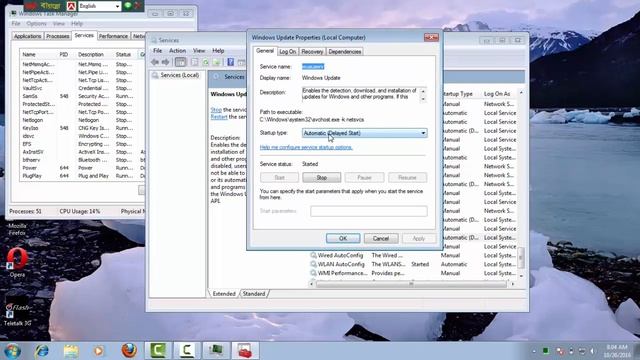Image resolution: width=640 pixels, height=360 pixels.
Task: Sort Task Manager services by PID column
Action: [x=64, y=54]
